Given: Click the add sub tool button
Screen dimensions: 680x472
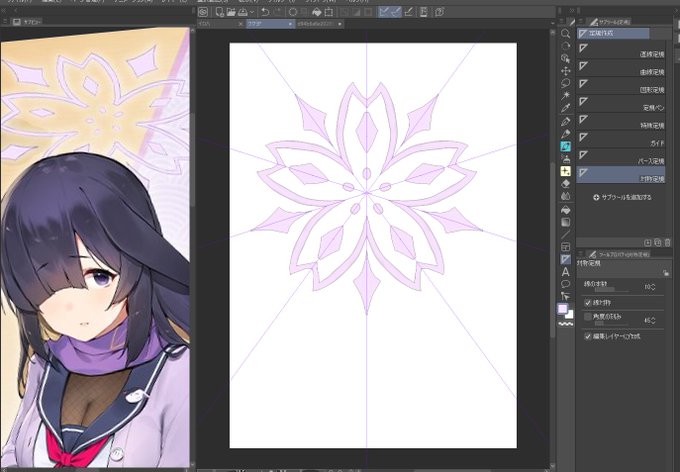Looking at the screenshot, I should tap(622, 197).
